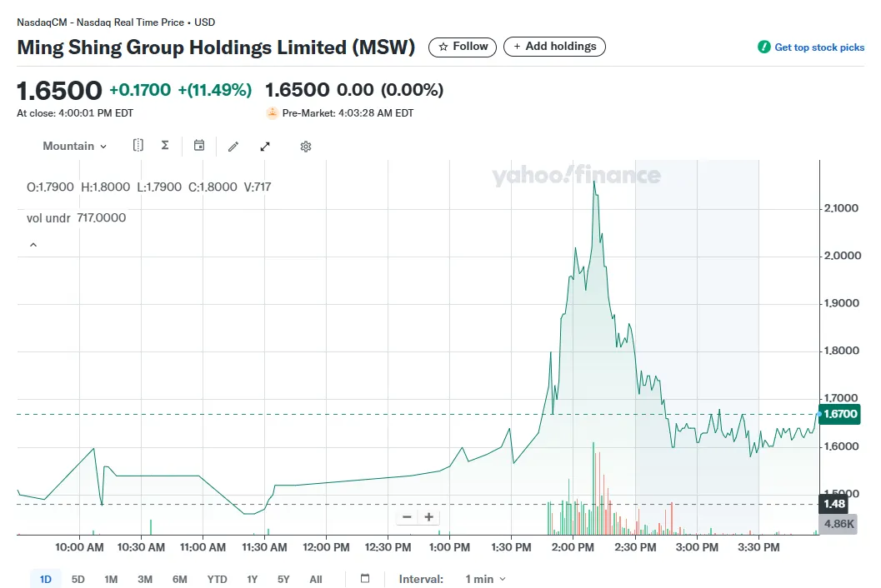The height and width of the screenshot is (588, 881).
Task: Switch to the YTD range
Action: coord(218,579)
